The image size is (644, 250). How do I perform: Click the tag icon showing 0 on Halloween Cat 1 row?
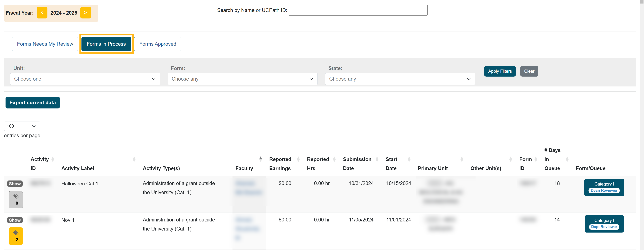coord(15,199)
